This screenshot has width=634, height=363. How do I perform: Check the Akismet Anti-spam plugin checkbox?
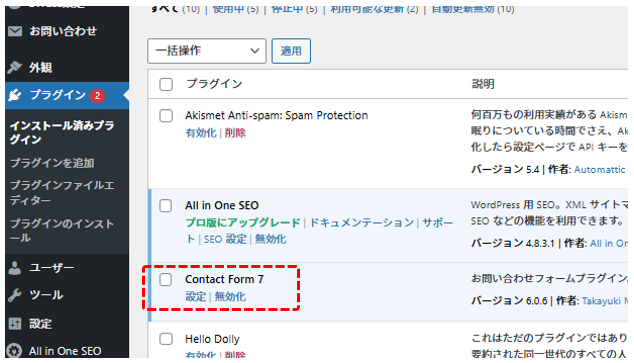[x=166, y=116]
